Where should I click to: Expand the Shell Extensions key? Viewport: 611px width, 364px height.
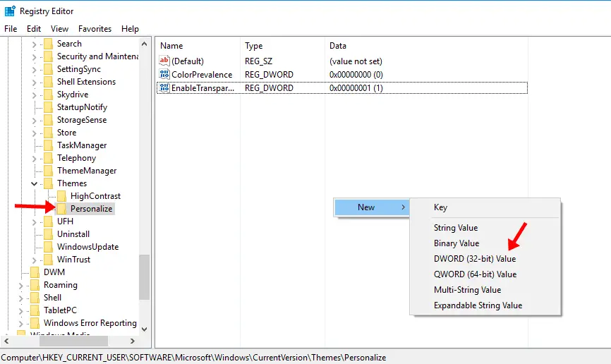coord(35,83)
